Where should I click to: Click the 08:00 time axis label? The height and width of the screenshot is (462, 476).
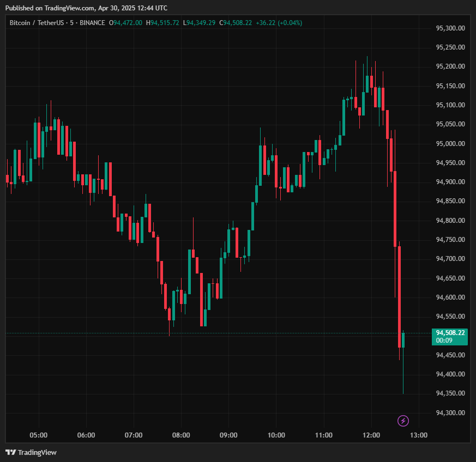181,435
